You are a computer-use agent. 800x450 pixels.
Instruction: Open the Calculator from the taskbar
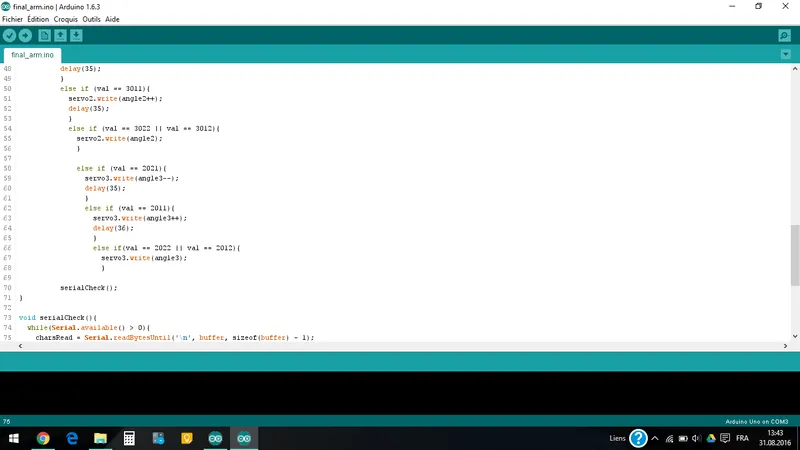(x=129, y=438)
